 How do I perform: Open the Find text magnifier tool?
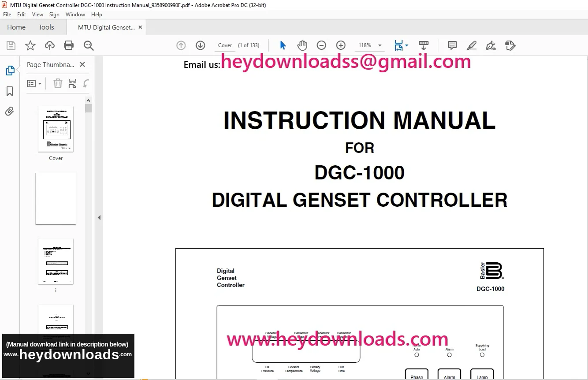point(89,45)
